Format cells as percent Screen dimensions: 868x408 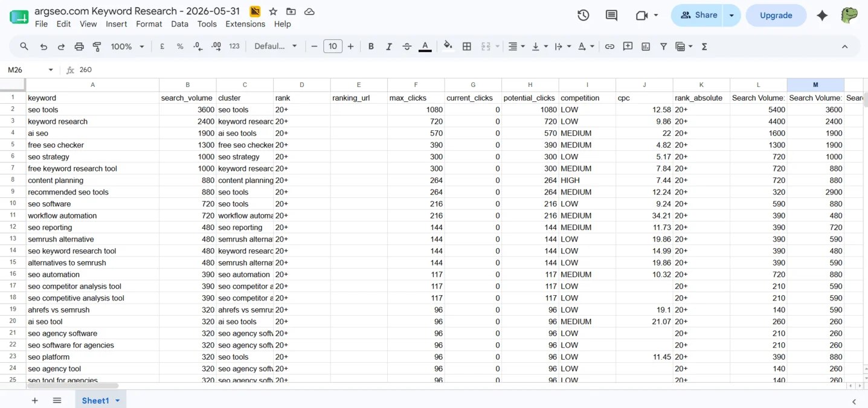(x=180, y=46)
